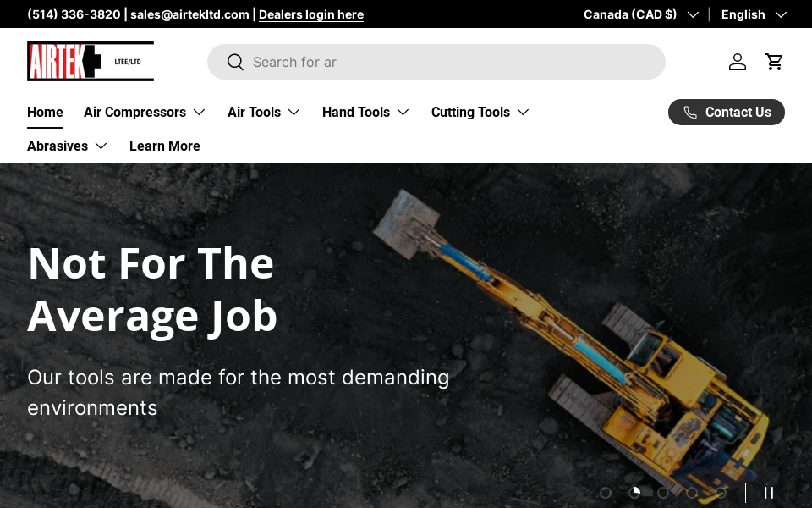This screenshot has width=812, height=508.
Task: Expand the Air Tools dropdown
Action: pyautogui.click(x=263, y=112)
